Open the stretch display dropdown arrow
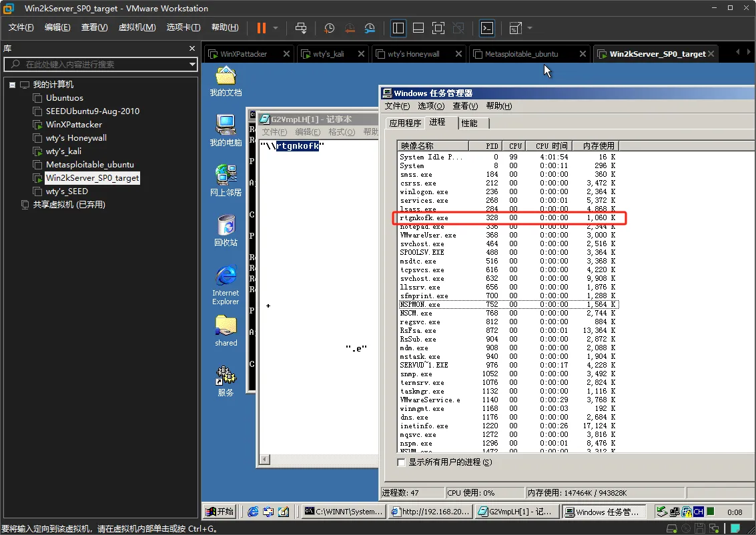The width and height of the screenshot is (756, 535). point(530,28)
